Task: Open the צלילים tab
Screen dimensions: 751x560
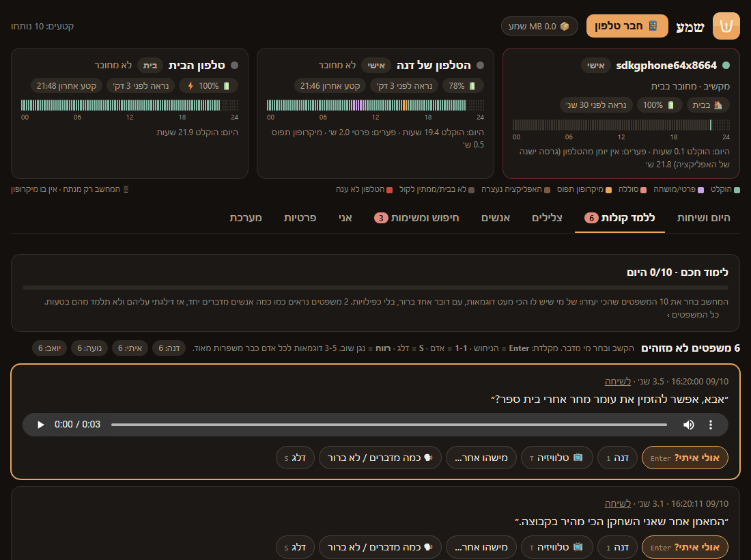Action: coord(547,218)
